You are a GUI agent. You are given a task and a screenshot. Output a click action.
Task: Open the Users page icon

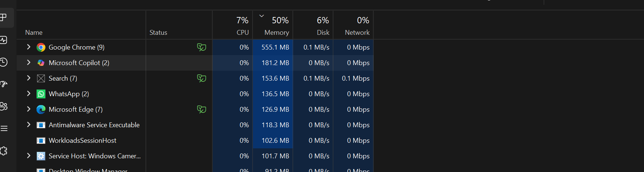4,107
